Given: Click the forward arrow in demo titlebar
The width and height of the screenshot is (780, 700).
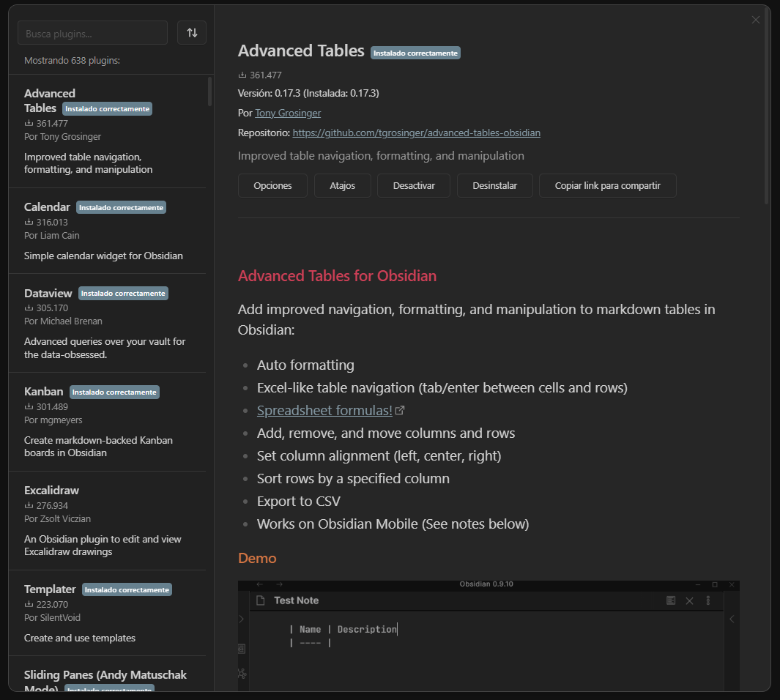Looking at the screenshot, I should pos(279,584).
